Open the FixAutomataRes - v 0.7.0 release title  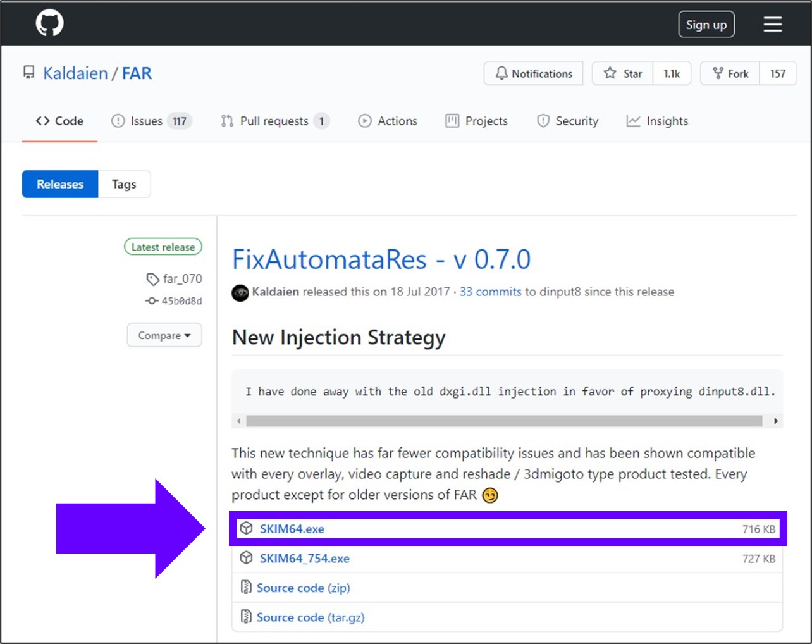point(381,259)
